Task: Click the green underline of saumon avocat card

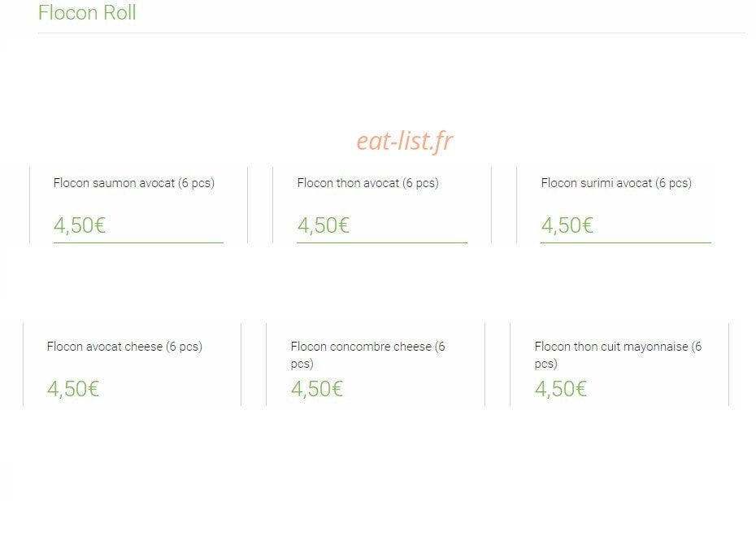Action: pyautogui.click(x=138, y=242)
